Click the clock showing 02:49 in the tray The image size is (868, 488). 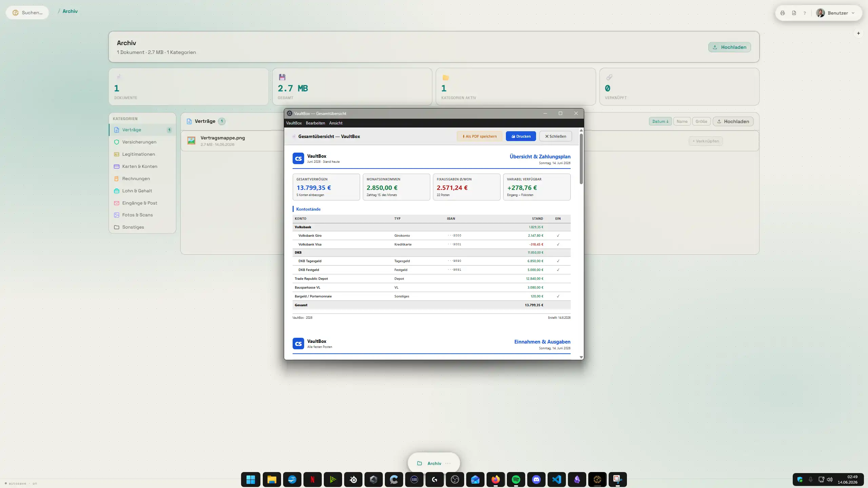(852, 477)
